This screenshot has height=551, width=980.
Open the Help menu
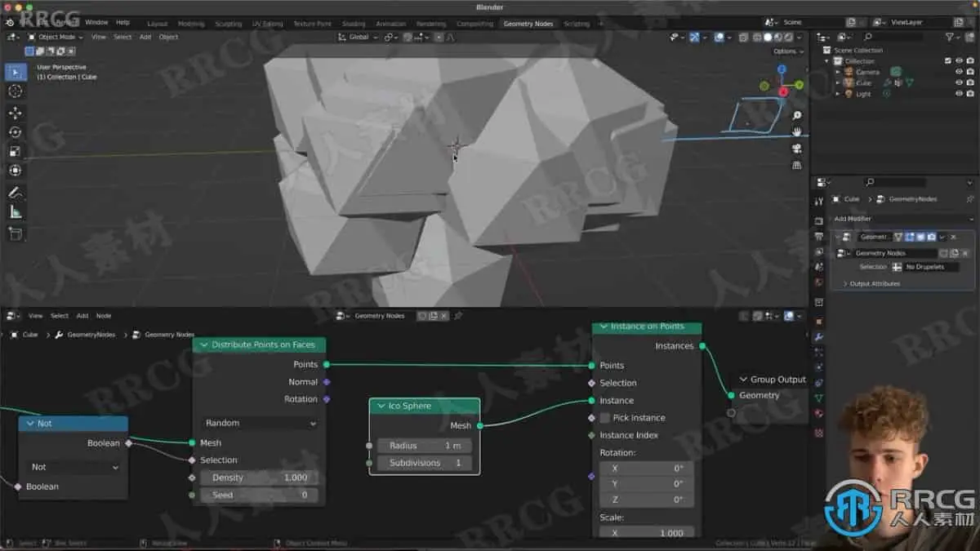pyautogui.click(x=122, y=22)
